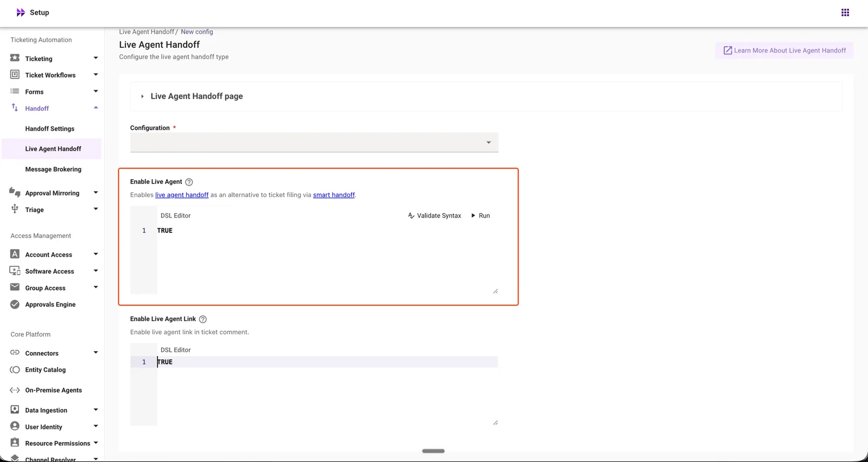868x462 pixels.
Task: Click the Ticket Workflows icon
Action: (x=15, y=74)
